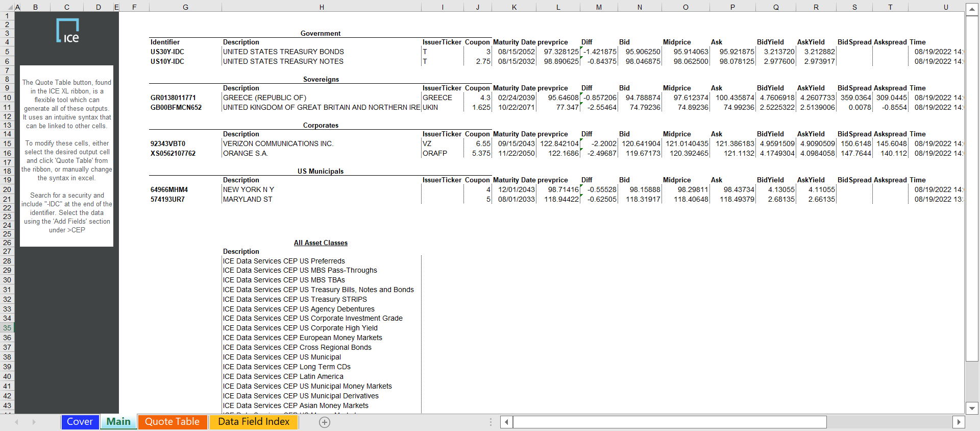Image resolution: width=980 pixels, height=431 pixels.
Task: Click horizontal scrollbar right arrow
Action: (x=959, y=422)
